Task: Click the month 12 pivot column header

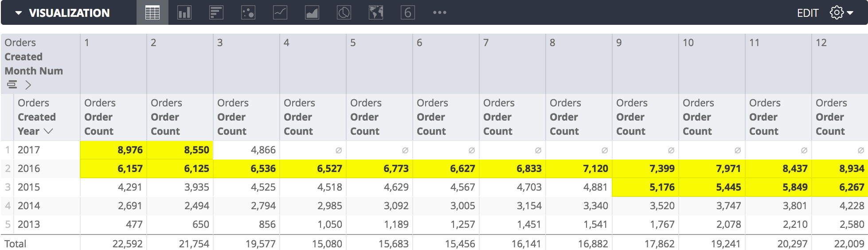Action: [821, 43]
